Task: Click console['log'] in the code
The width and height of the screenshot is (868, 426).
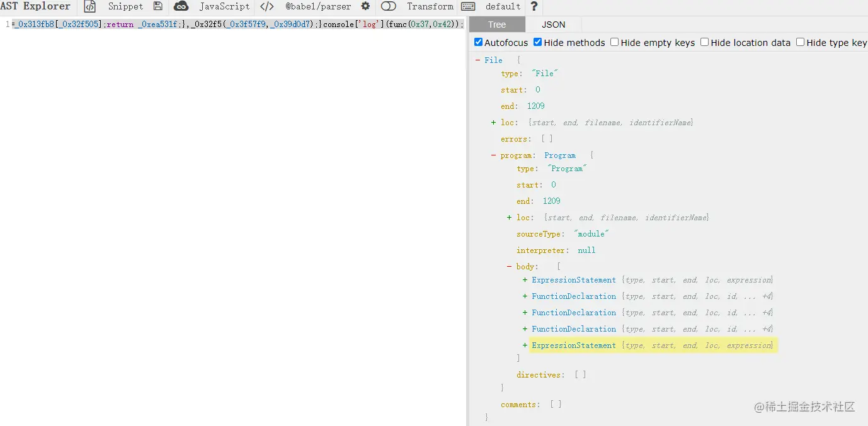Action: click(x=348, y=25)
